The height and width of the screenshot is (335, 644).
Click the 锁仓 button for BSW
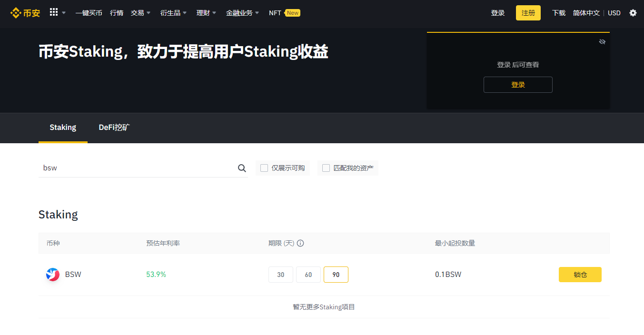[x=580, y=275]
